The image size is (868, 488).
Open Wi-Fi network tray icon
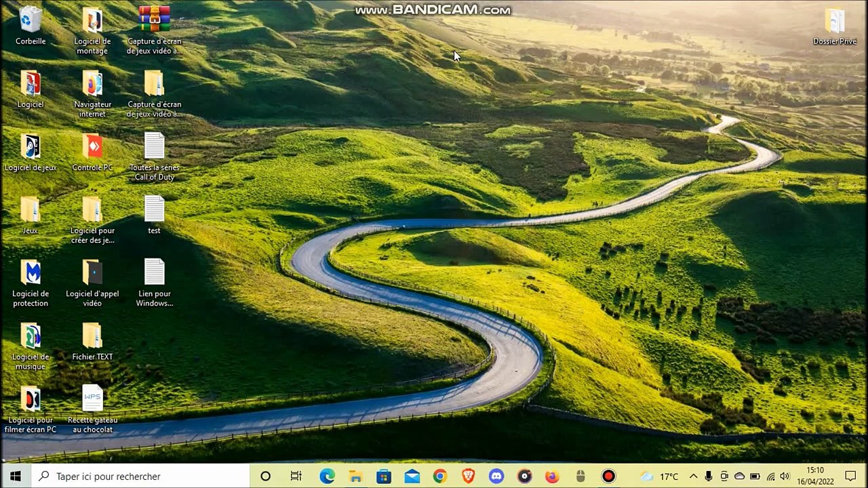770,476
